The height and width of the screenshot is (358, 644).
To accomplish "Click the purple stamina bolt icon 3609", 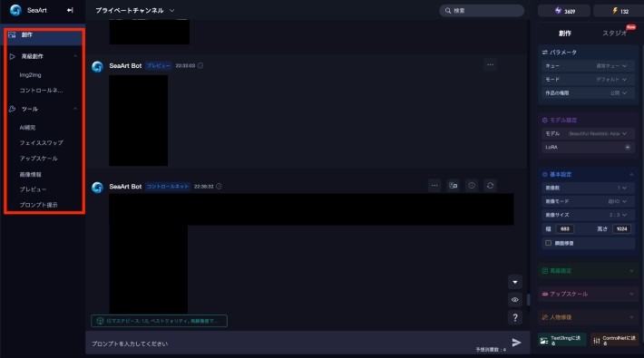I will 558,11.
